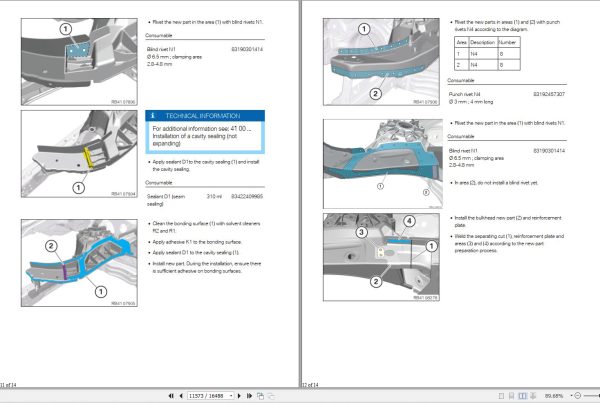Click 'Apply adhesive K1 to the bonding surface' text
The width and height of the screenshot is (600, 403).
click(197, 242)
